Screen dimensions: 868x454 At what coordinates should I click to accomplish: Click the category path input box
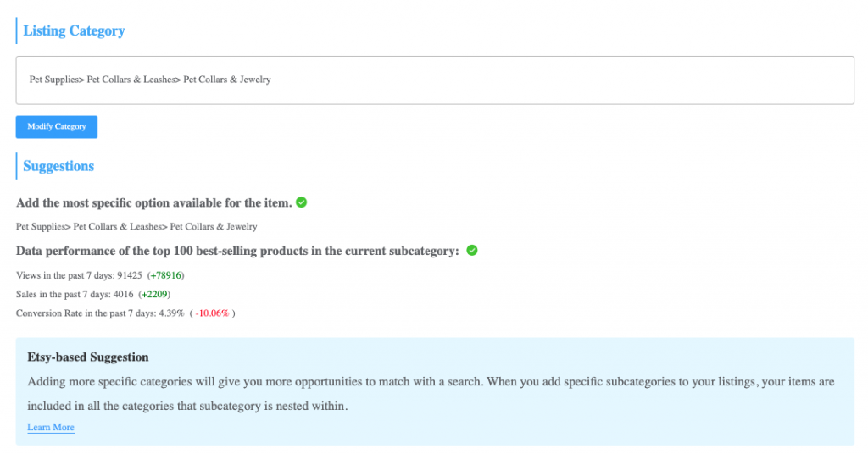click(x=435, y=80)
